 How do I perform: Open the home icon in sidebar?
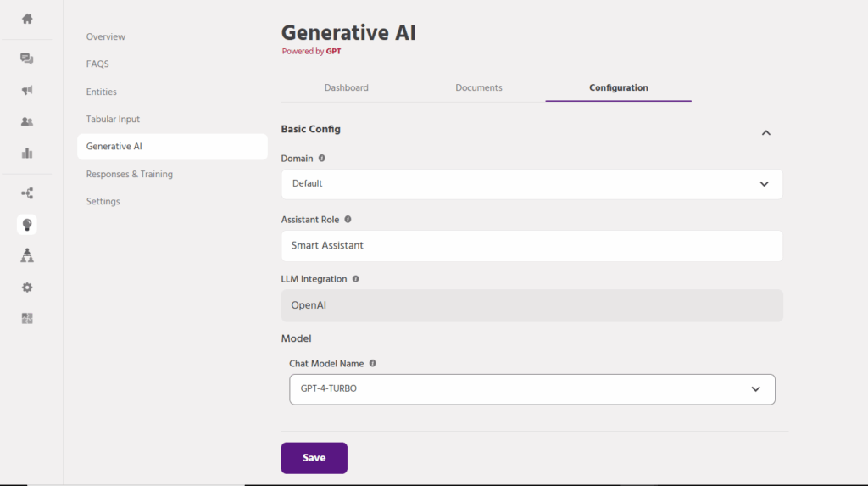pyautogui.click(x=26, y=19)
